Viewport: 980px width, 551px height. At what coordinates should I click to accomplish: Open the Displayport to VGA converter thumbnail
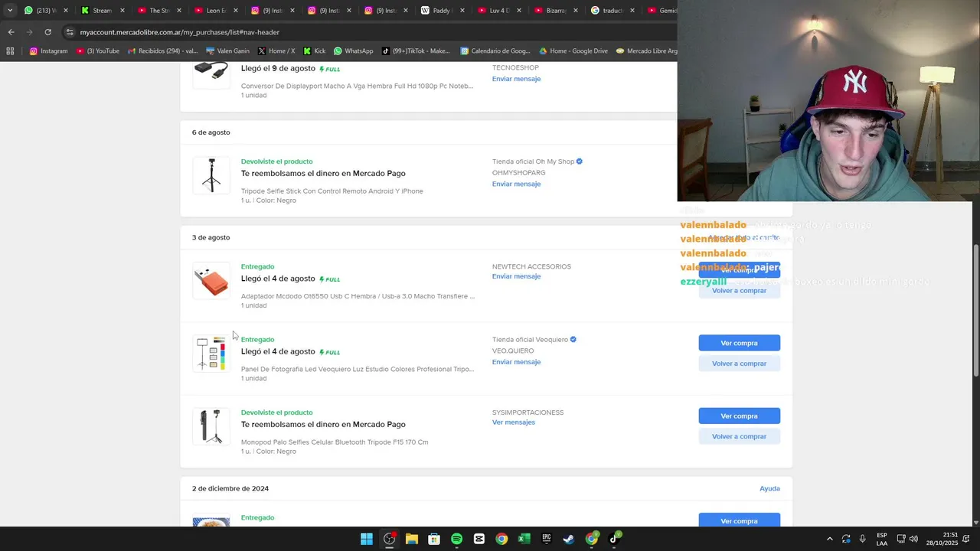pyautogui.click(x=211, y=75)
